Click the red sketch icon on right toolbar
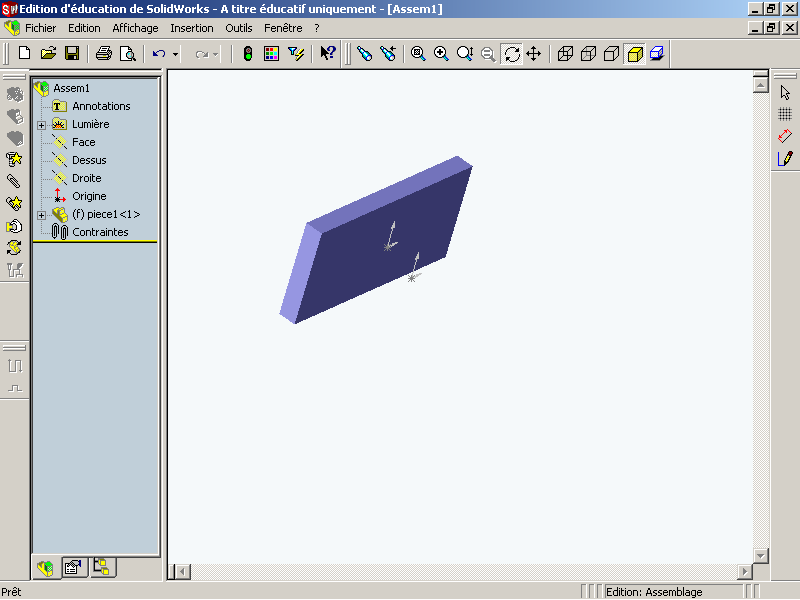Image resolution: width=800 pixels, height=600 pixels. [785, 136]
